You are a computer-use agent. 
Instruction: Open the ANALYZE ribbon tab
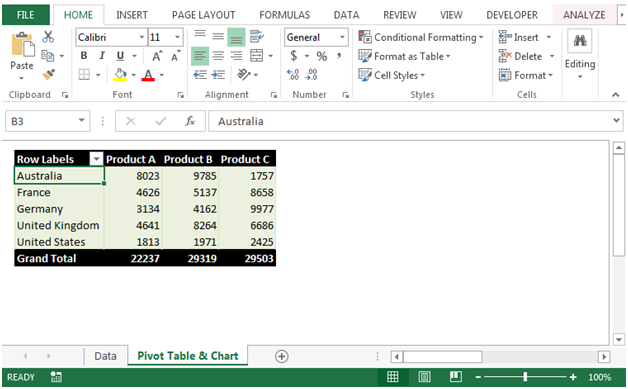584,15
